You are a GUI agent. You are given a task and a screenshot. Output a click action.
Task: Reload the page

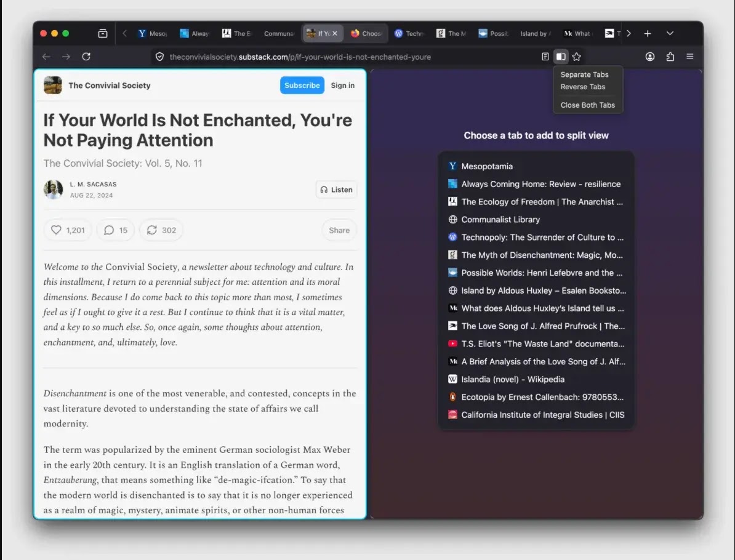coord(86,57)
